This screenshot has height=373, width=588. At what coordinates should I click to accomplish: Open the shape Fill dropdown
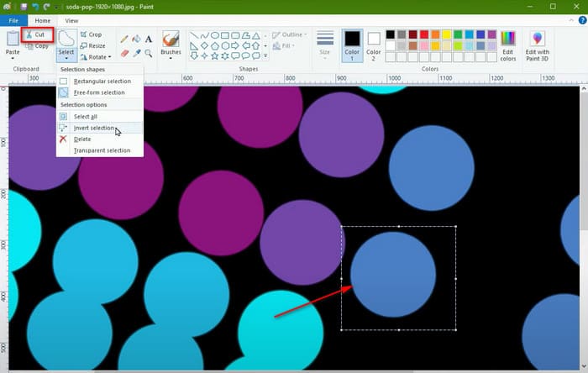tap(284, 45)
